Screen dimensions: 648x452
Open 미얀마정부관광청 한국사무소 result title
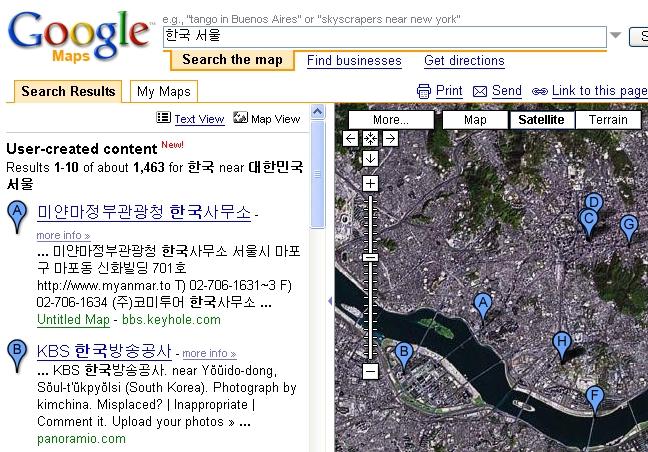tap(144, 212)
